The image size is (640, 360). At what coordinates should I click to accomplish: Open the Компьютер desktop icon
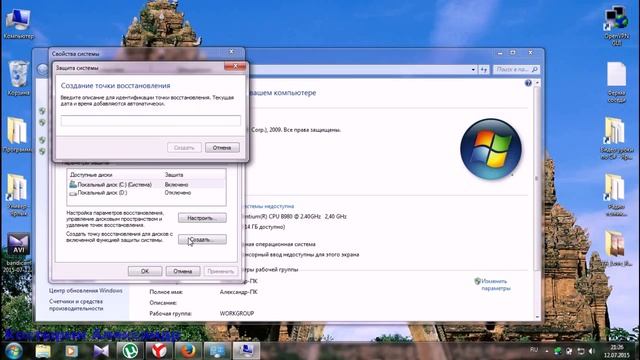[18, 23]
